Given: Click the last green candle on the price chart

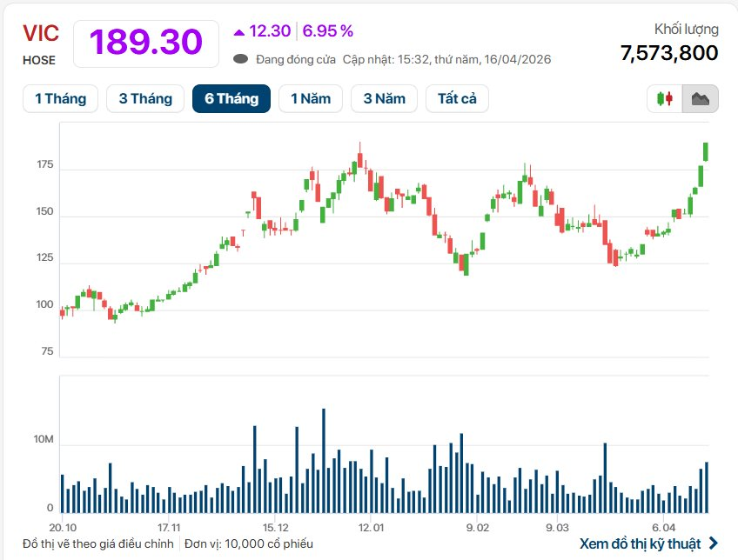Looking at the screenshot, I should [706, 151].
